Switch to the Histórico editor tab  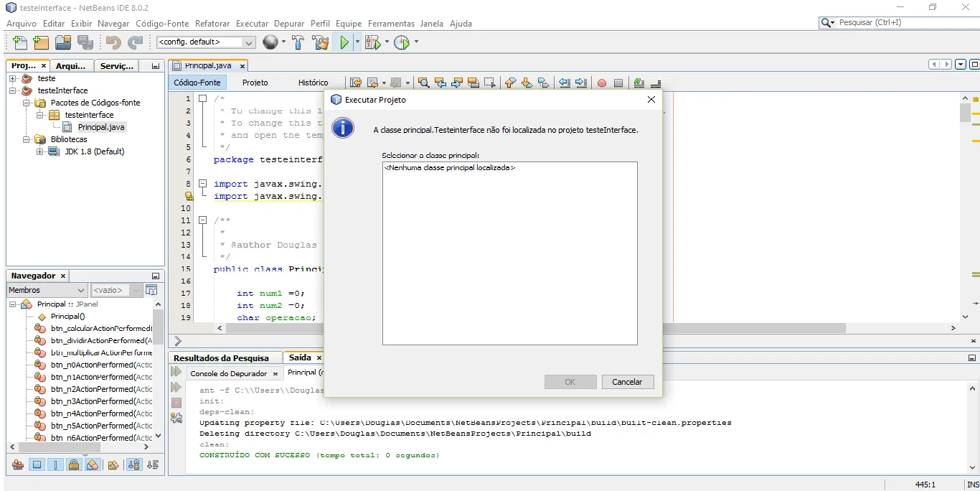[x=313, y=83]
